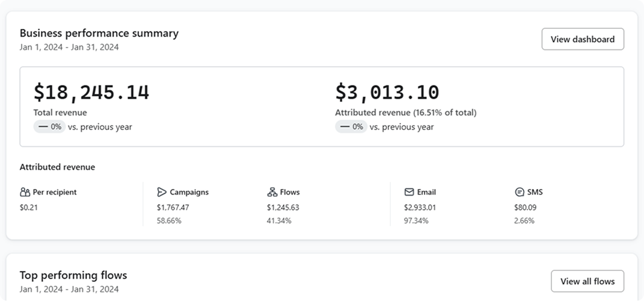Click the SMS percentage 2.66%

pos(524,220)
